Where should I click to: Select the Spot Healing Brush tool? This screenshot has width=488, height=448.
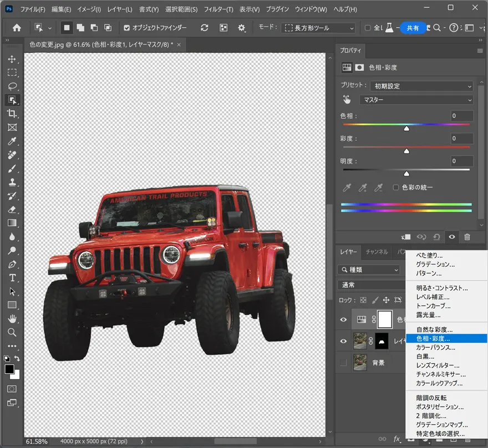pyautogui.click(x=12, y=155)
